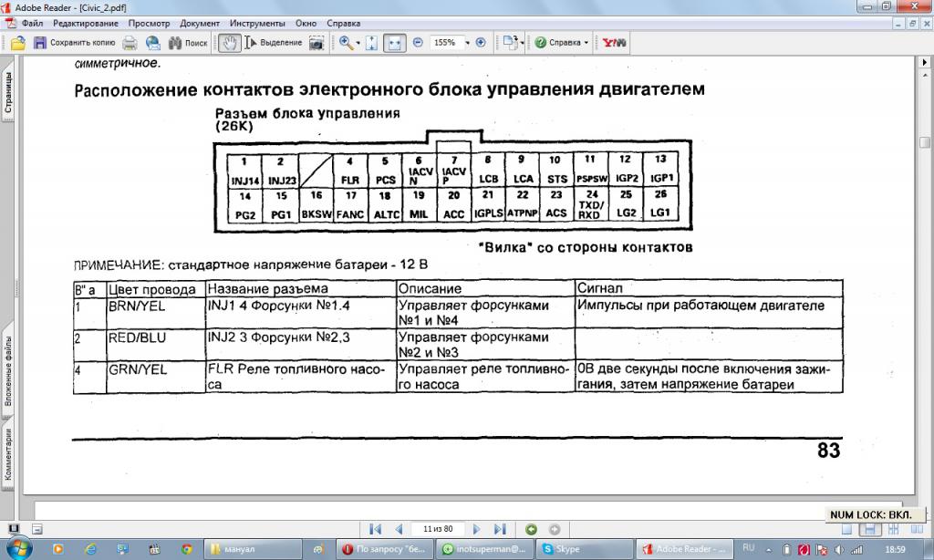
Task: Print the document with the printer icon
Action: coord(130,43)
